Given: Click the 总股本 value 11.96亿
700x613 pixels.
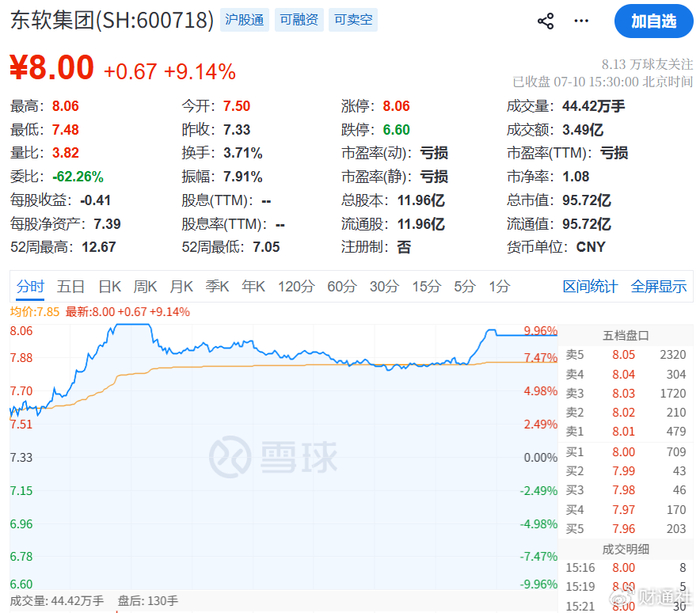Looking at the screenshot, I should click(x=421, y=200).
